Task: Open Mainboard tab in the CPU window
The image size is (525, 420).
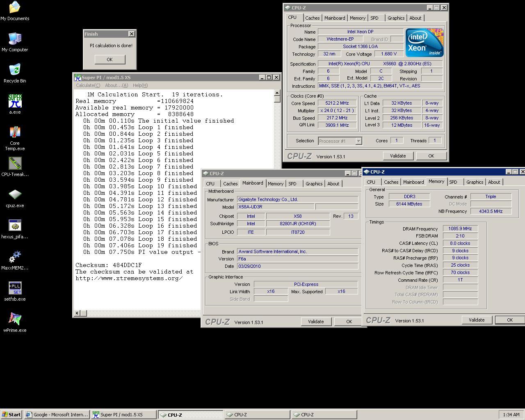Action: [x=335, y=18]
